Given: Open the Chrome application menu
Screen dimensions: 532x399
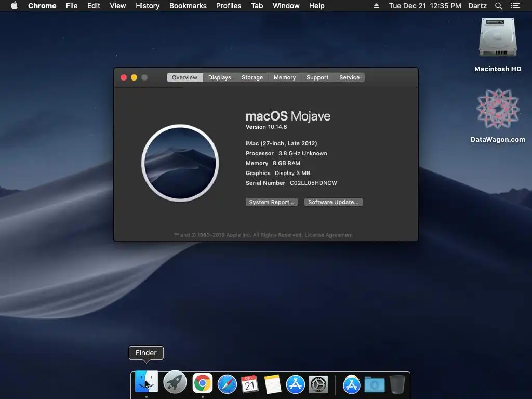Looking at the screenshot, I should (42, 6).
